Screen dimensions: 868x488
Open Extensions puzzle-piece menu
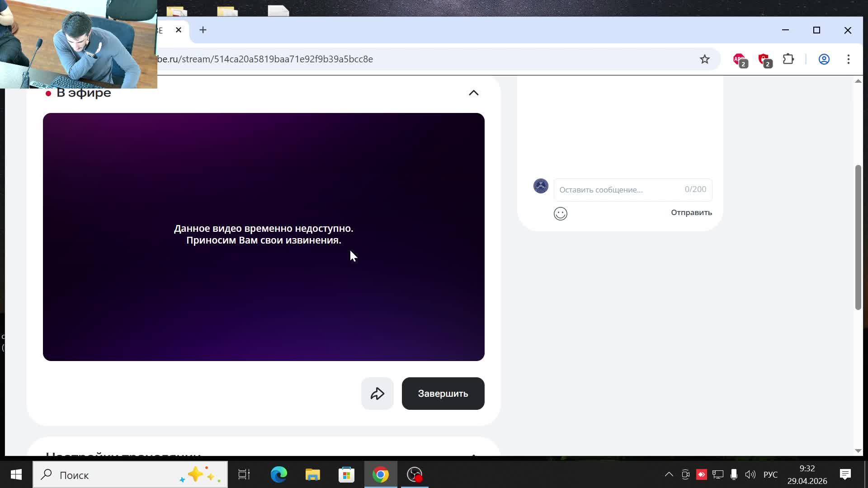tap(788, 59)
